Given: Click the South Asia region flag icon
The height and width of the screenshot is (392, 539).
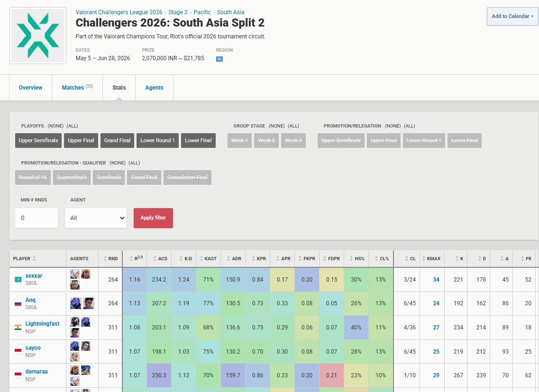Looking at the screenshot, I should [x=219, y=59].
